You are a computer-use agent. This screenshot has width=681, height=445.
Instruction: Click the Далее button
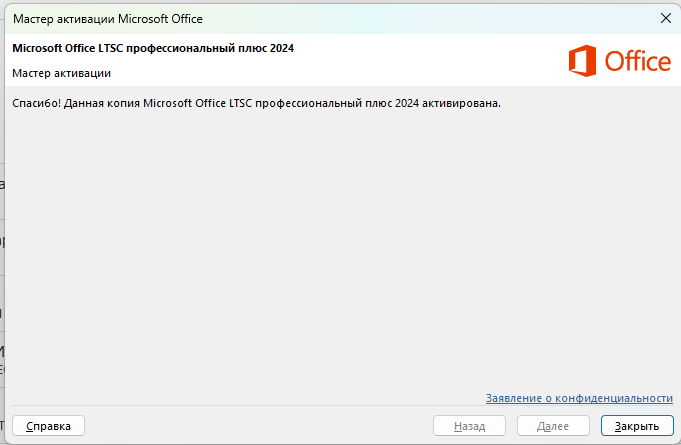pyautogui.click(x=553, y=426)
